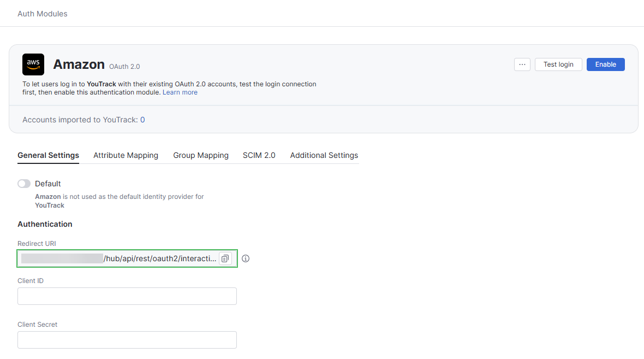Image resolution: width=644 pixels, height=359 pixels.
Task: Navigate to Auth Modules breadcrumb
Action: click(x=43, y=14)
